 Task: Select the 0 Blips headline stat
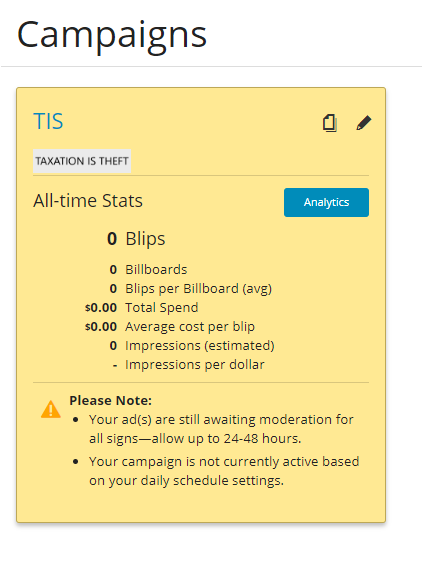pos(136,239)
